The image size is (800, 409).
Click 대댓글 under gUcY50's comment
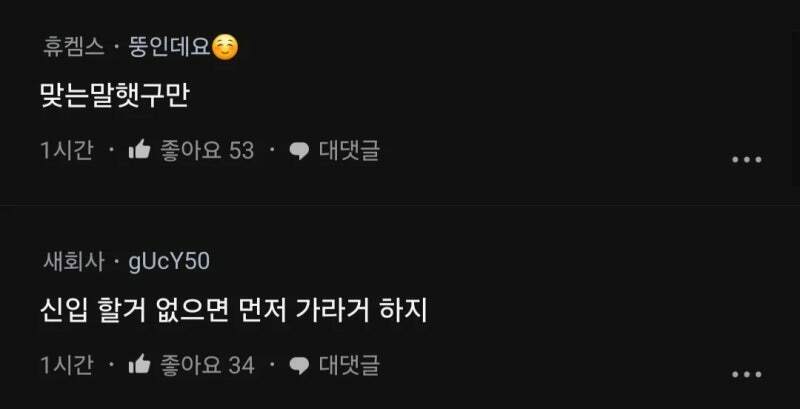(x=349, y=365)
